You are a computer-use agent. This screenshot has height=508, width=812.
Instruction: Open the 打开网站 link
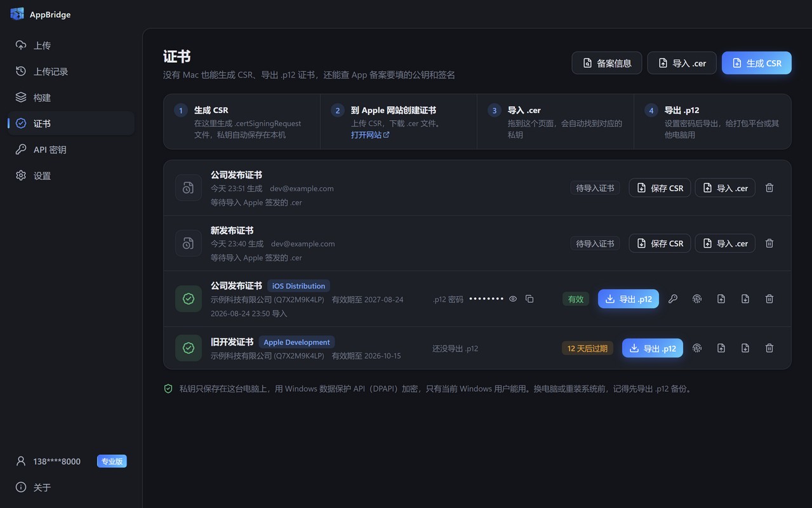click(370, 135)
